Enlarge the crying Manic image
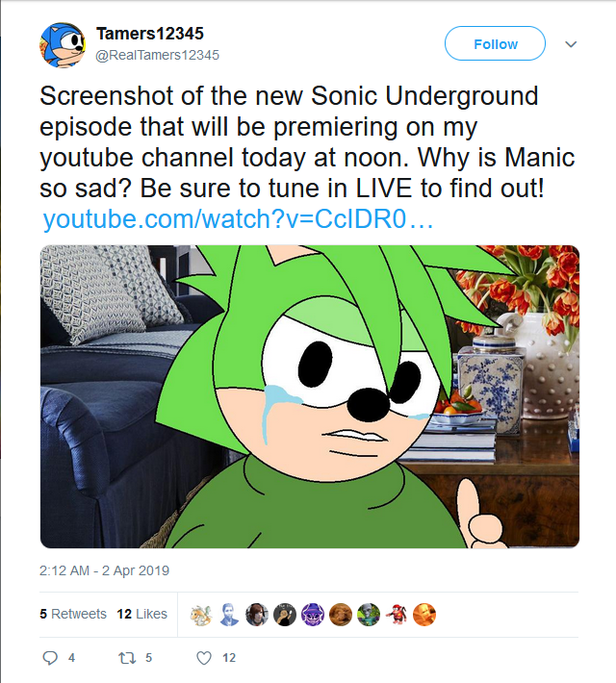The image size is (616, 683). pos(309,396)
